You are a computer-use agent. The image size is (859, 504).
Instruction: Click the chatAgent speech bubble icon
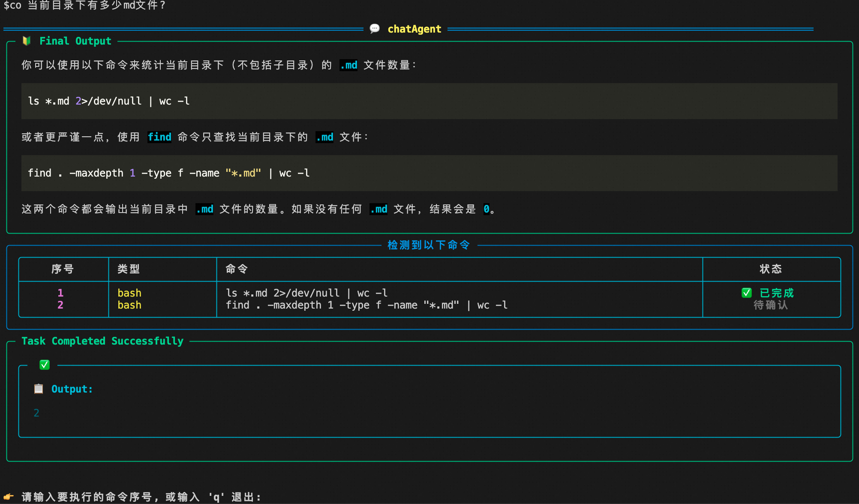[x=375, y=29]
